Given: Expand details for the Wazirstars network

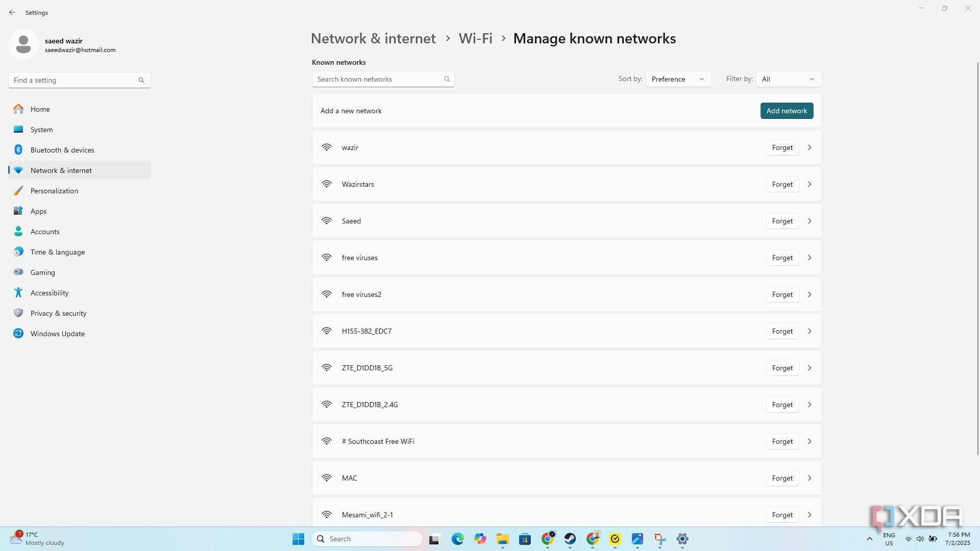Looking at the screenshot, I should 810,184.
